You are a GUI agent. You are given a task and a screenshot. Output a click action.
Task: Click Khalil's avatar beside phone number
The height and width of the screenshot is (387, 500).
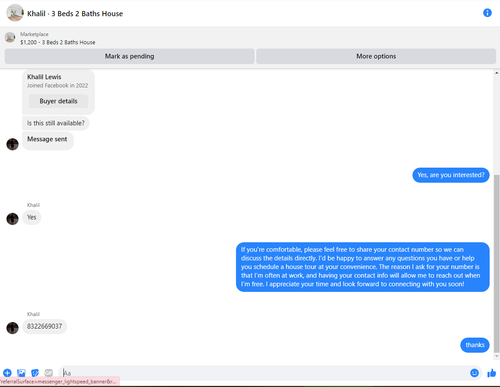[13, 328]
